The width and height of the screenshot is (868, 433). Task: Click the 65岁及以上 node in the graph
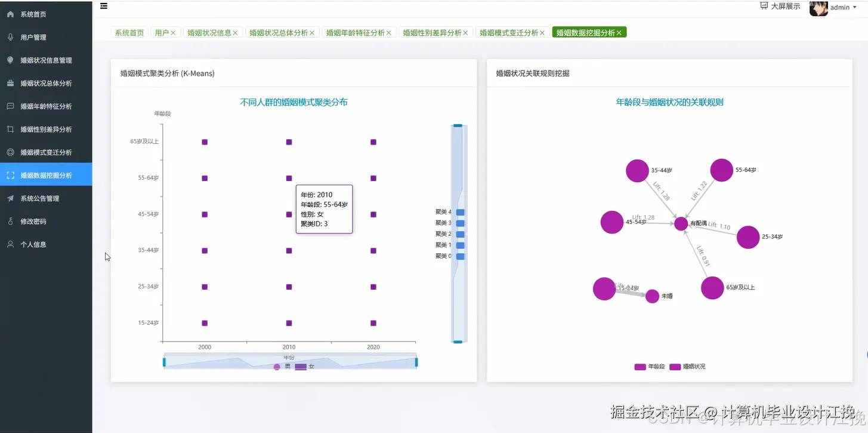pos(712,288)
